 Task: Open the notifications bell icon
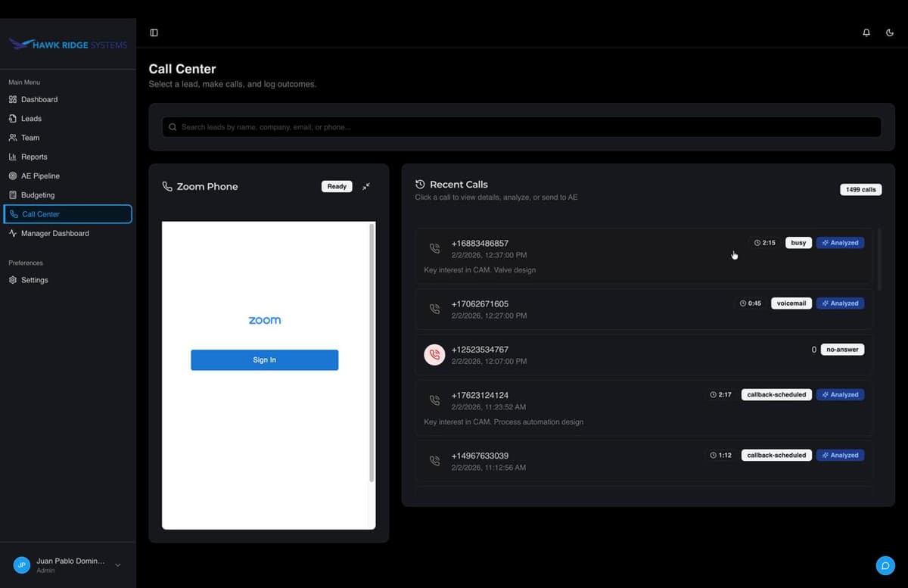click(x=866, y=33)
